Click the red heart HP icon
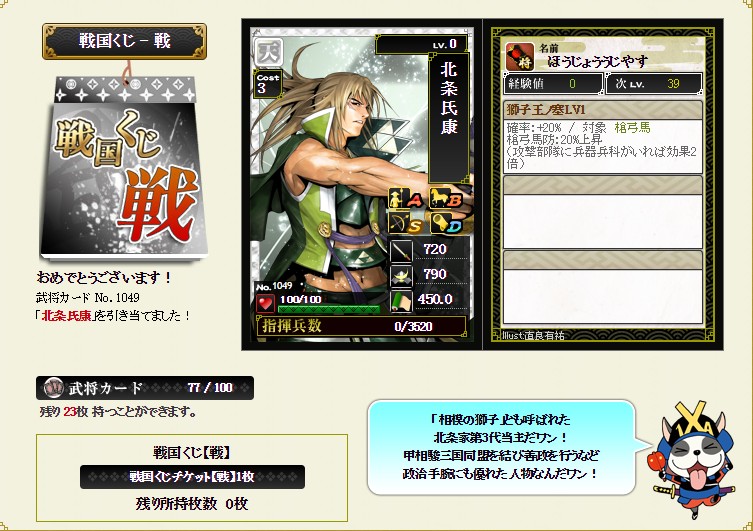The width and height of the screenshot is (753, 531). coord(265,303)
